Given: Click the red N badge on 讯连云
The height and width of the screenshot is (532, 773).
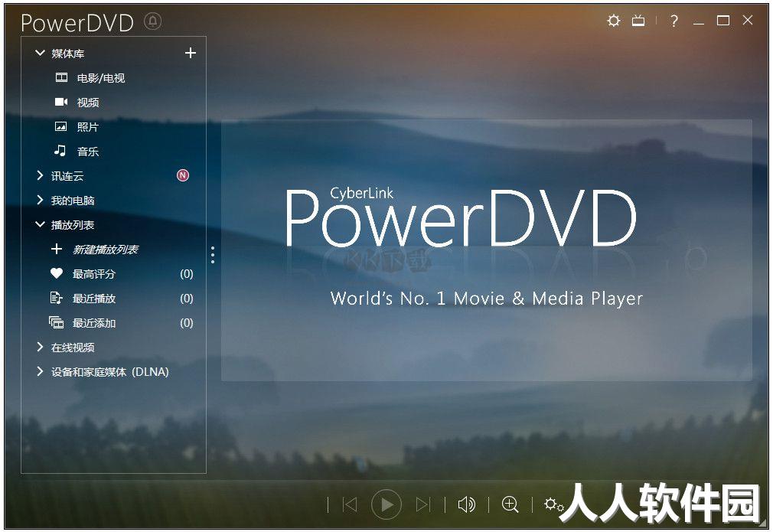Looking at the screenshot, I should pyautogui.click(x=183, y=175).
